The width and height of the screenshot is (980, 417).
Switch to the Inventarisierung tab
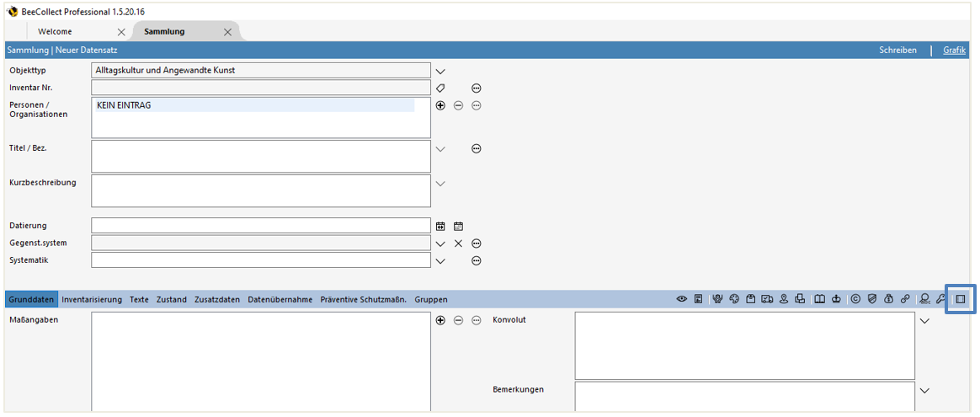(x=92, y=299)
